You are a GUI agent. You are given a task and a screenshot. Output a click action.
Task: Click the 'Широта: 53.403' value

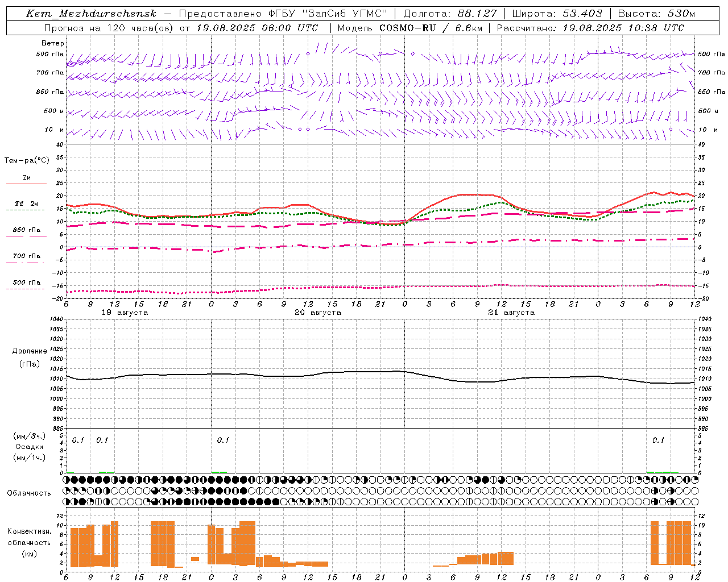[557, 14]
